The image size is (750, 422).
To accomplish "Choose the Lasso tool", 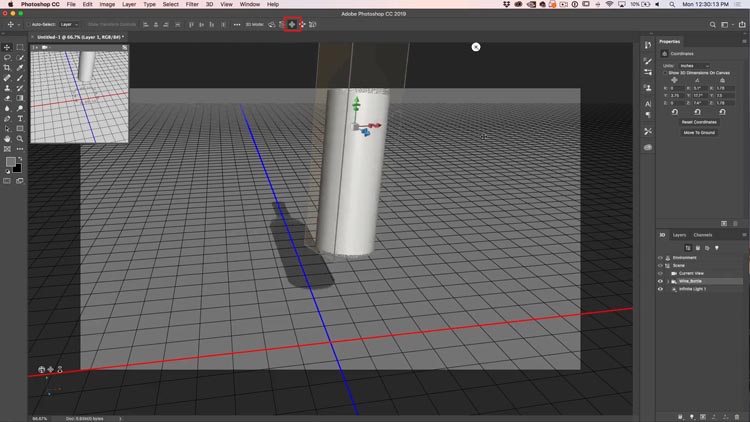I will pos(7,57).
